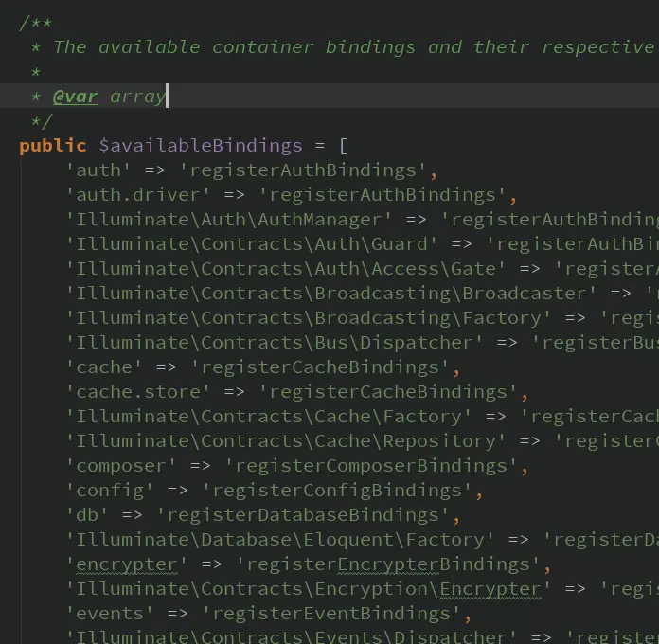This screenshot has width=659, height=644.
Task: Click the 'encrypter' array key
Action: point(127,564)
